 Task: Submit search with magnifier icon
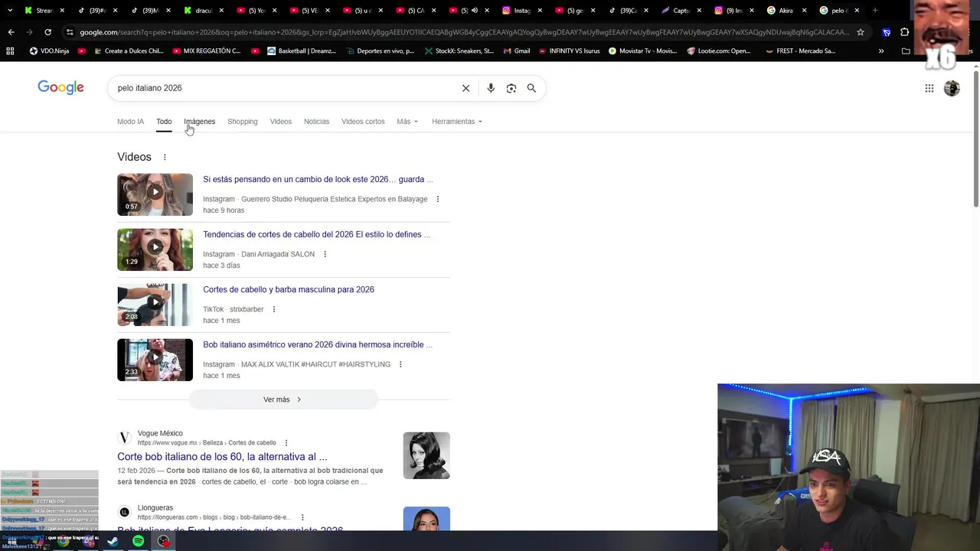531,88
